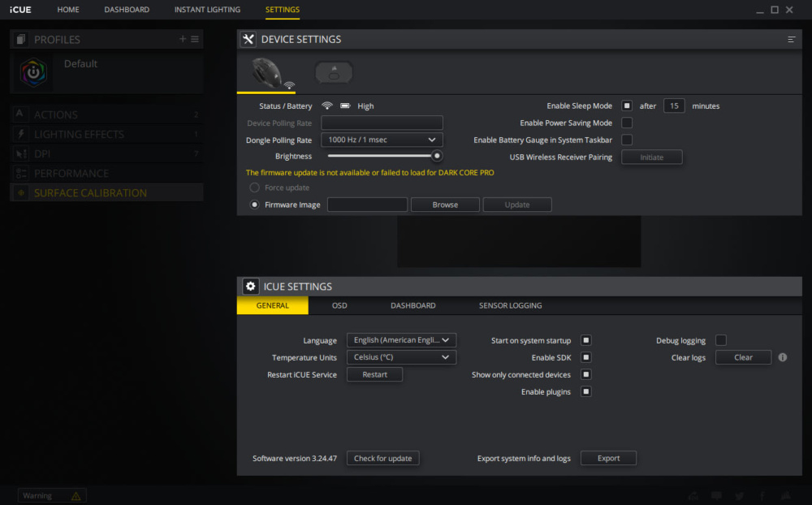The height and width of the screenshot is (505, 812).
Task: Expand the Actions section
Action: [106, 114]
